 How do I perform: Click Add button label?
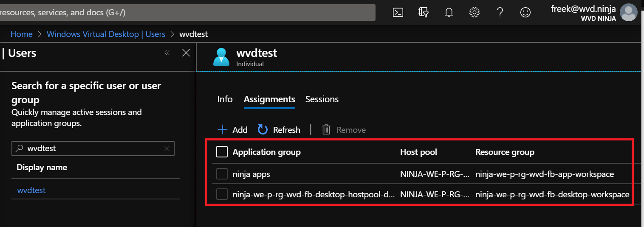(x=240, y=130)
